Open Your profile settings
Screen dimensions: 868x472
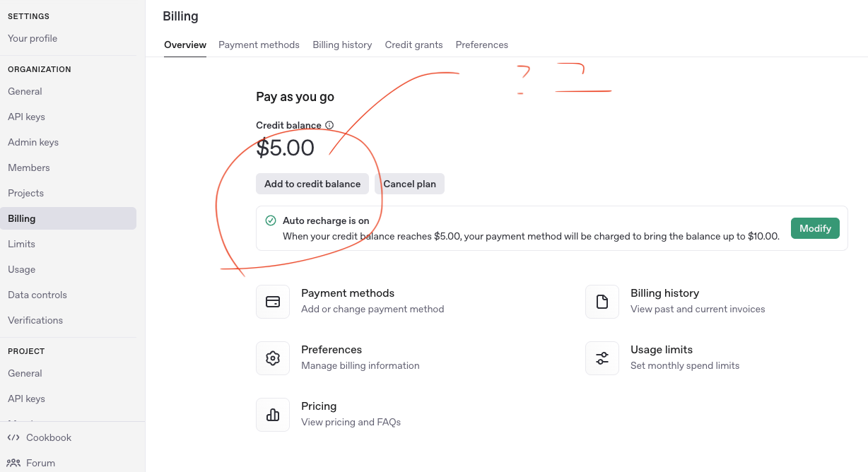33,38
